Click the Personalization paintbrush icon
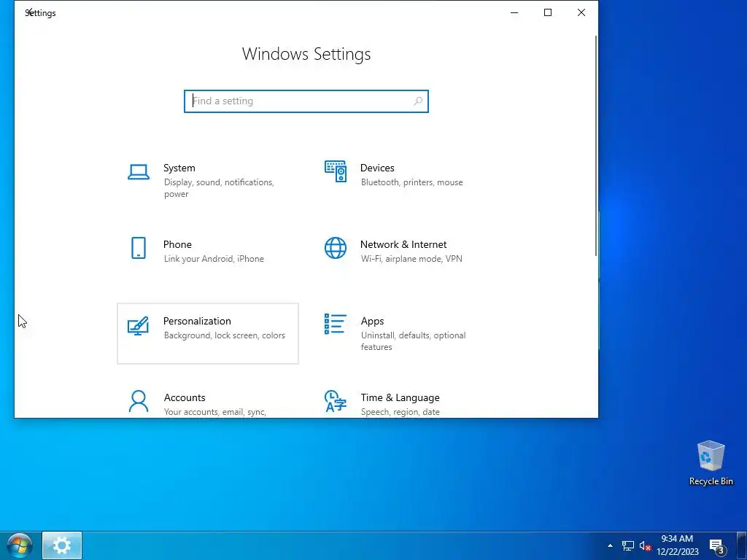 pyautogui.click(x=138, y=325)
